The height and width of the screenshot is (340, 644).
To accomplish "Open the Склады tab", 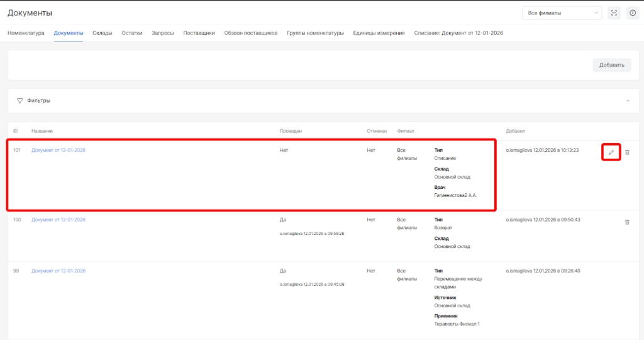I will pos(102,33).
